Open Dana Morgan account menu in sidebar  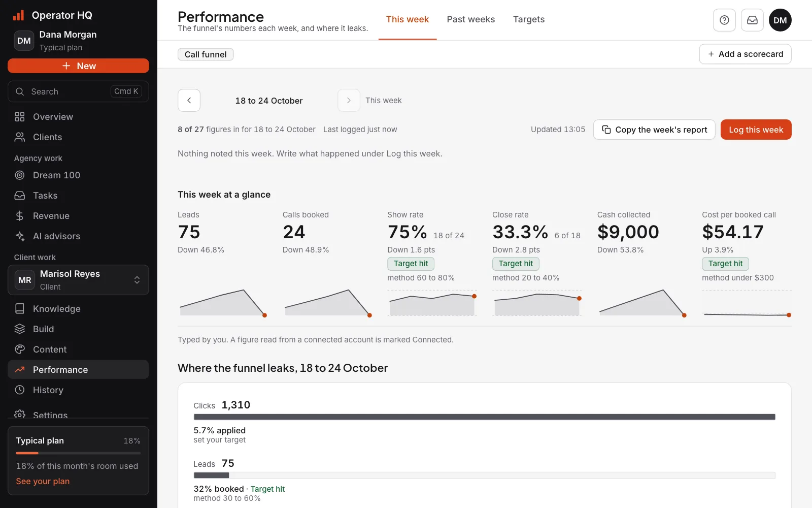click(78, 41)
